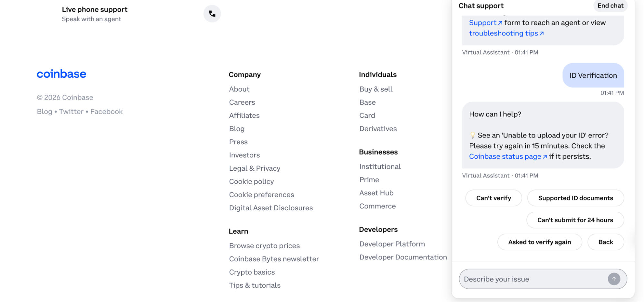Click Can't submit for 24 hours
644x302 pixels.
click(x=575, y=220)
